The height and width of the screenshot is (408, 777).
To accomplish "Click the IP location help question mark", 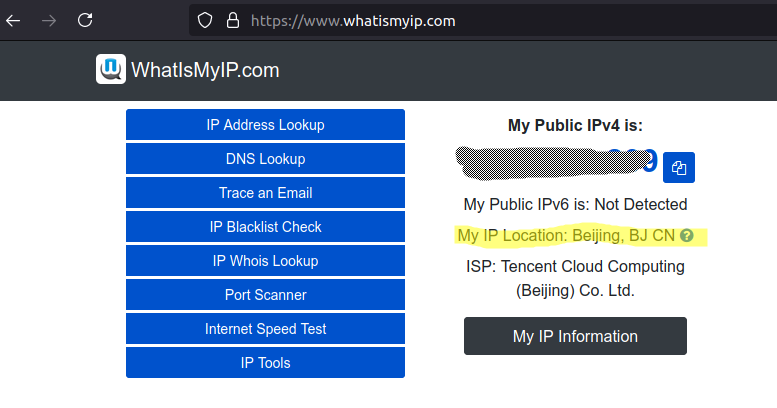I will (x=686, y=236).
